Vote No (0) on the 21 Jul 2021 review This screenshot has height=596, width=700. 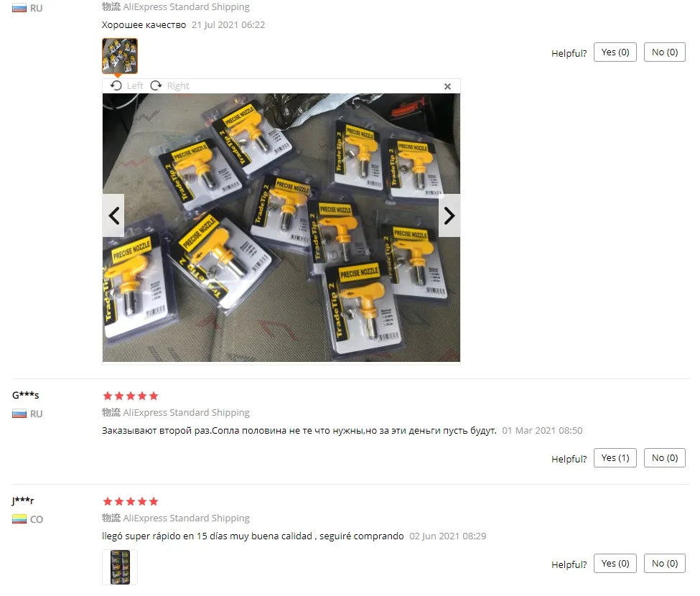click(665, 52)
